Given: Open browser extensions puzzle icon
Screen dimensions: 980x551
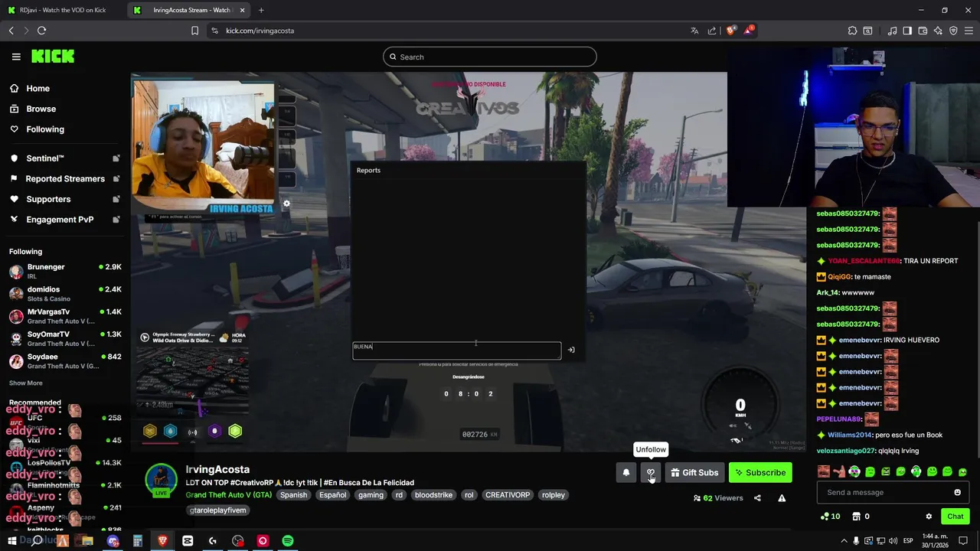Looking at the screenshot, I should 852,31.
